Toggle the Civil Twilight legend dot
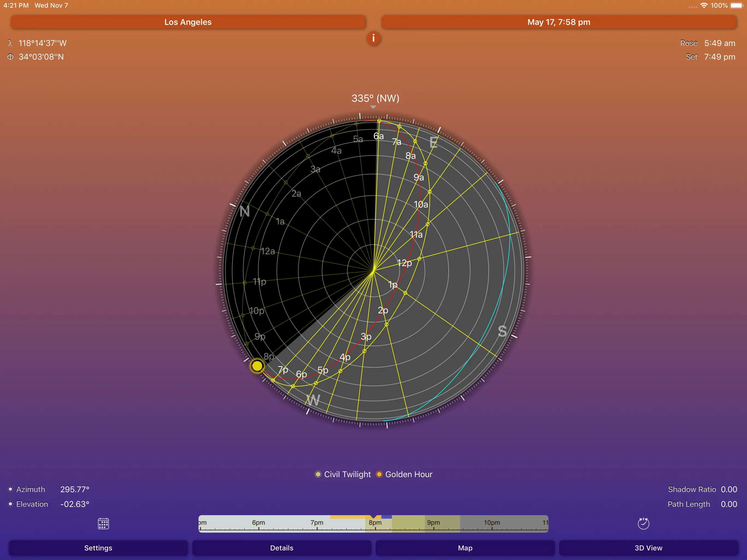 (318, 474)
